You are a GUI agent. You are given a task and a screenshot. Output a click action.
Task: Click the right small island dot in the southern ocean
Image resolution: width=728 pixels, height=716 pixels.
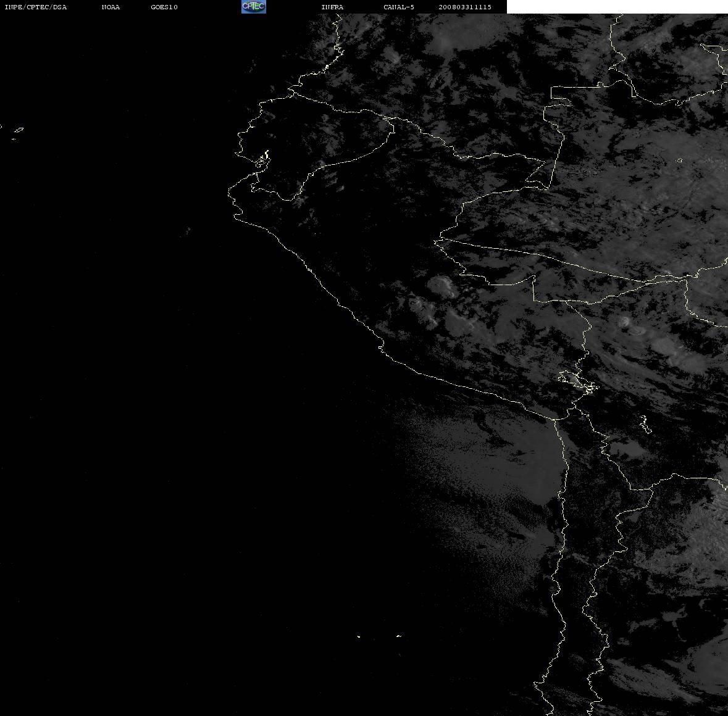tap(398, 636)
